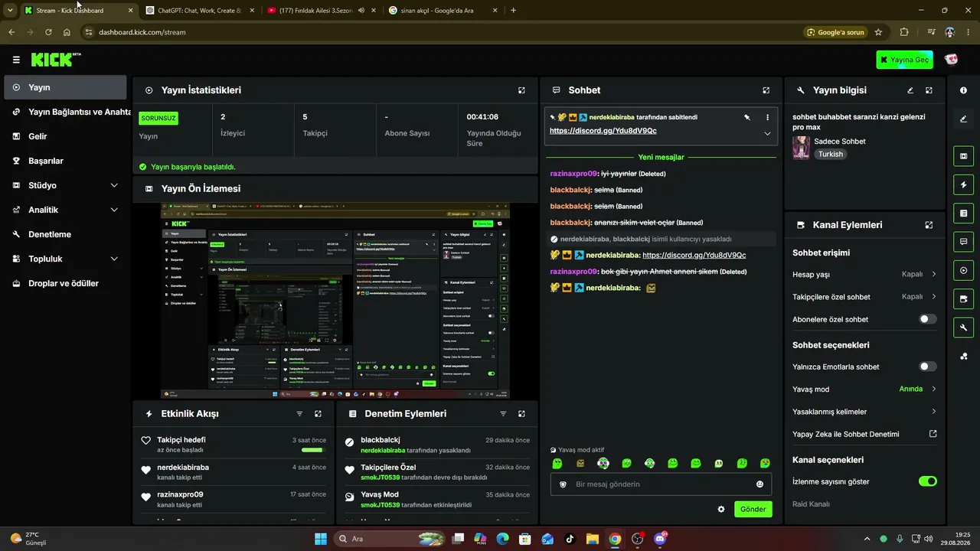Open Hesap yaşı setting

tap(864, 274)
